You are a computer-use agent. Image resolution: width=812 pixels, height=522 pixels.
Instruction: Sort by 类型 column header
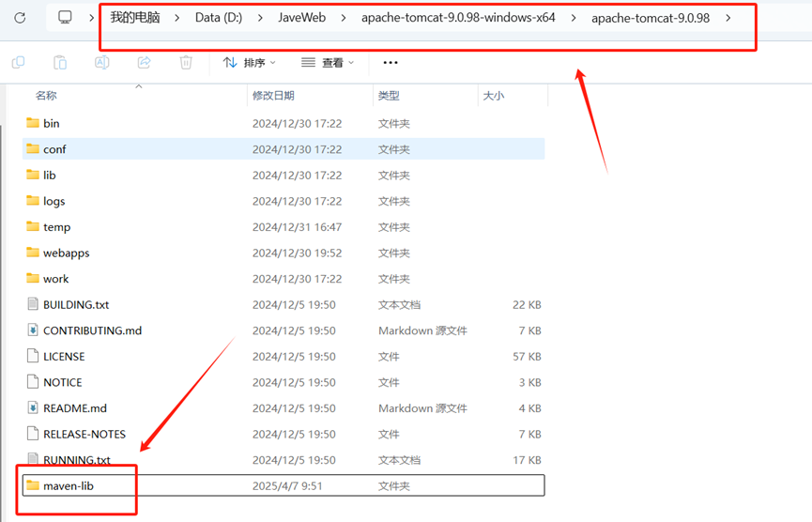pos(389,96)
